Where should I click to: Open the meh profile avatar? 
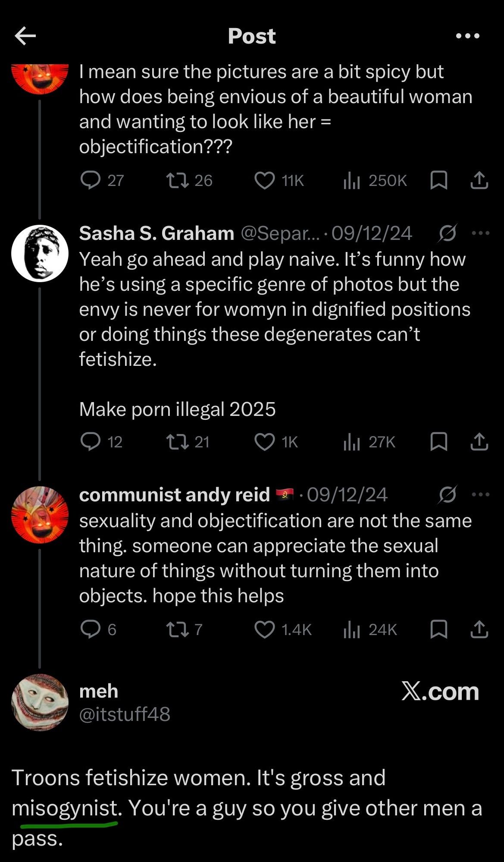coord(40,702)
